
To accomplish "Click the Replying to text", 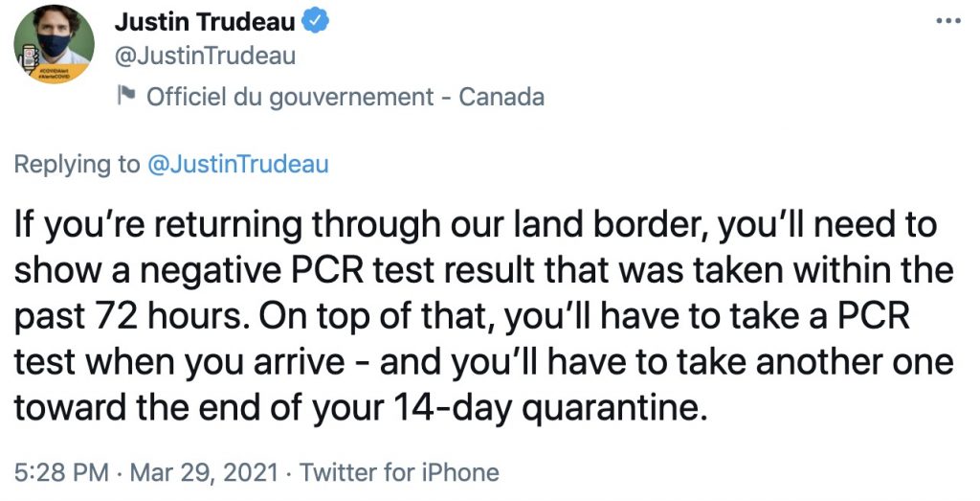I will click(x=77, y=164).
